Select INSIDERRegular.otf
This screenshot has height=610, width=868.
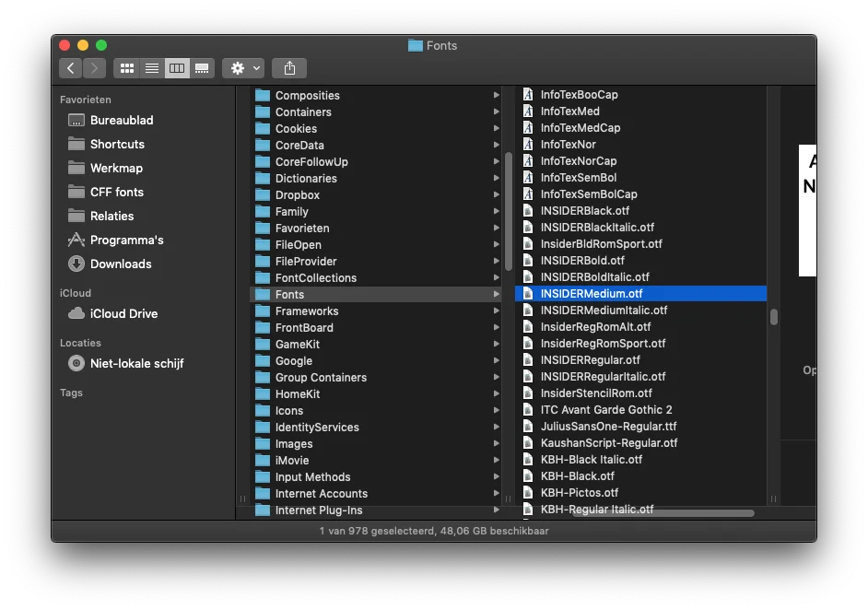tap(641, 360)
